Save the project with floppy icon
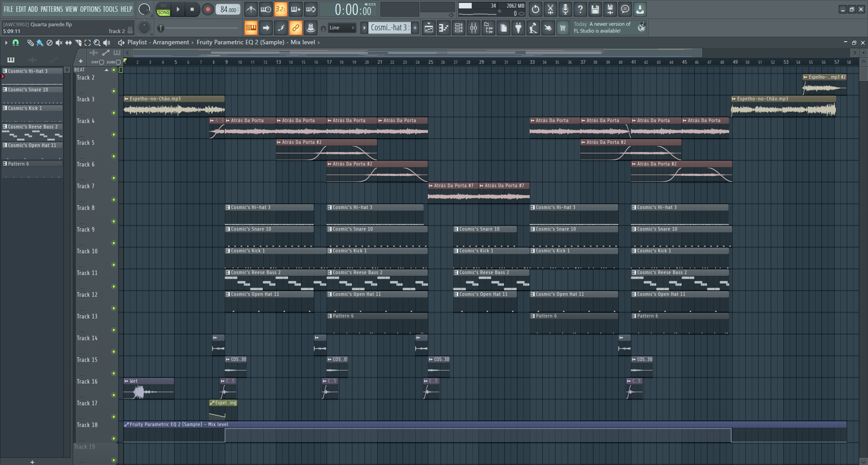868x465 pixels. pyautogui.click(x=595, y=9)
